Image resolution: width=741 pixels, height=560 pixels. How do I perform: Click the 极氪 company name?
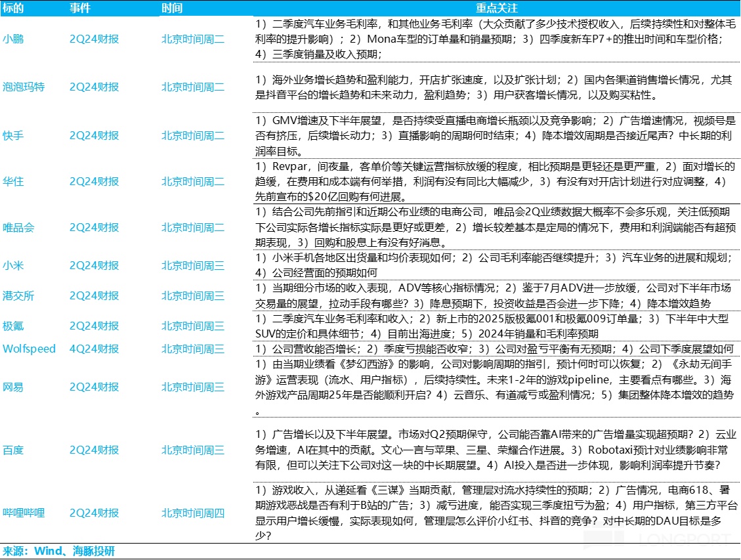[13, 326]
